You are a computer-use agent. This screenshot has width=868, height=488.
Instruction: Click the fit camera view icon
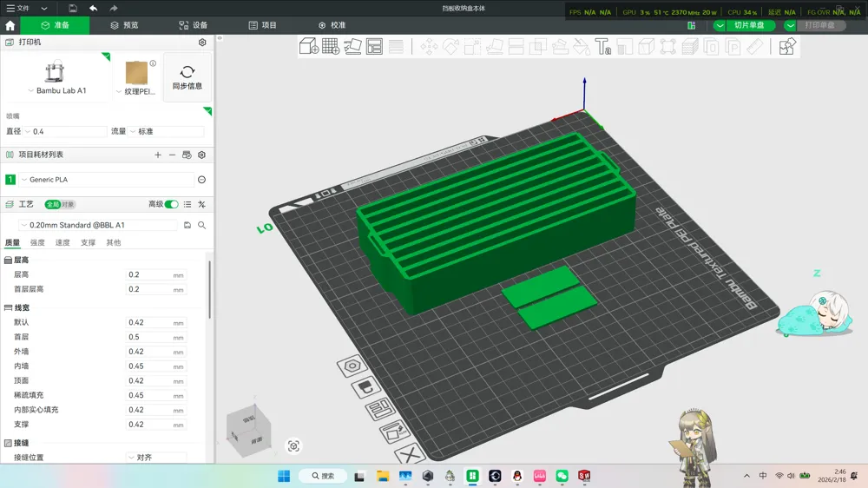click(x=293, y=446)
